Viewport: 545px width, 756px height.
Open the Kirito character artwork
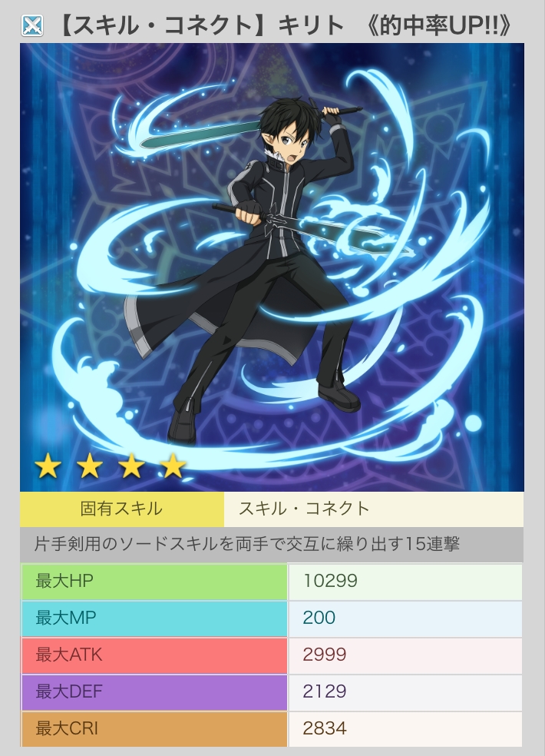(x=272, y=267)
